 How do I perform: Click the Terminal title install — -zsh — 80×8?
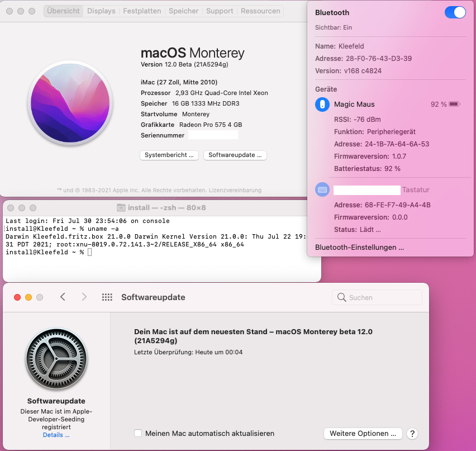pos(166,208)
